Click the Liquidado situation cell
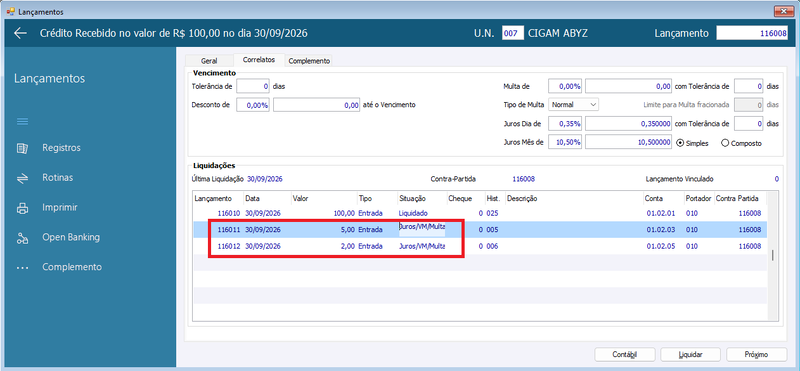Screen dimensions: 800x371 [x=413, y=213]
